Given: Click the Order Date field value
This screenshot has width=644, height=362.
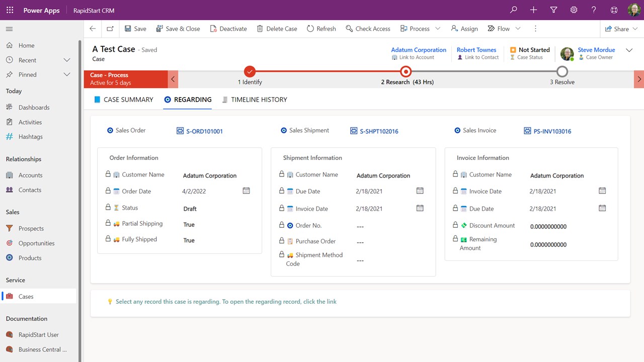Looking at the screenshot, I should click(x=194, y=191).
